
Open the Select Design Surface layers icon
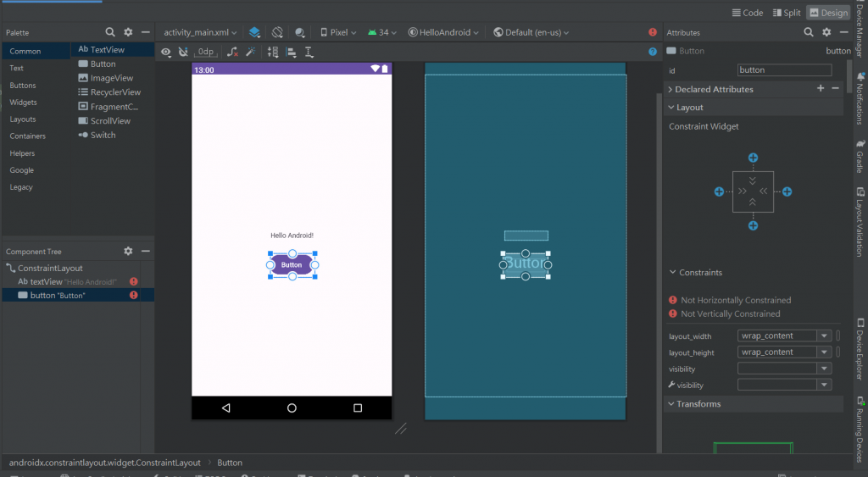[x=255, y=32]
